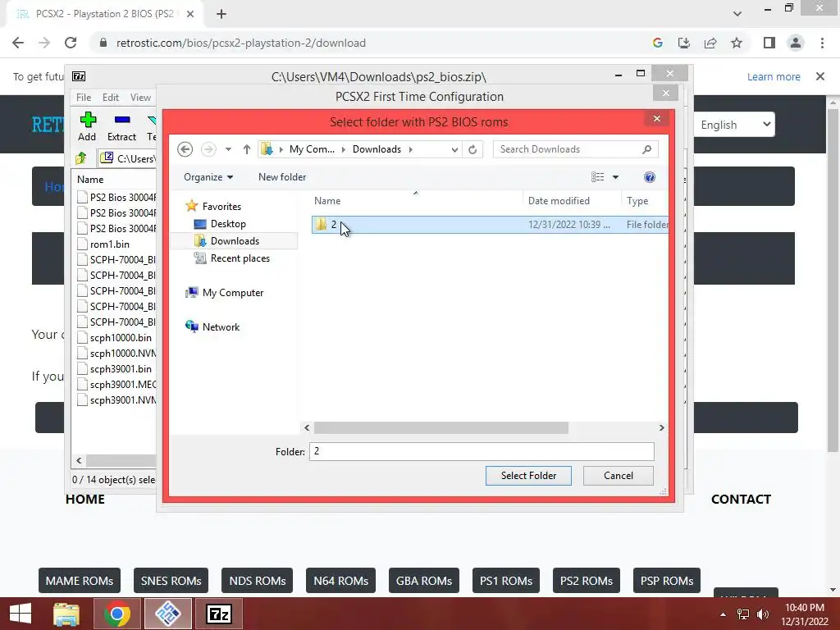This screenshot has width=840, height=630.
Task: Click Cancel in folder dialog
Action: tap(619, 476)
